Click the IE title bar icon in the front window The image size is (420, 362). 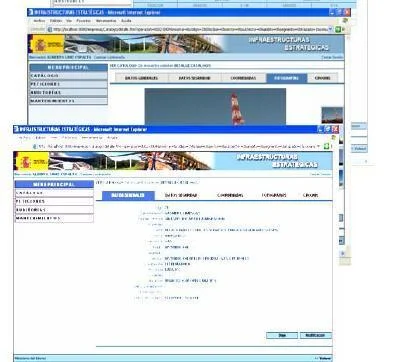coord(16,129)
